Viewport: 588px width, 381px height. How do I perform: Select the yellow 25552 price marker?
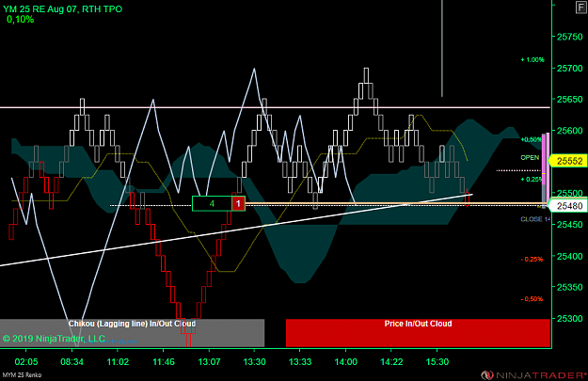(567, 161)
